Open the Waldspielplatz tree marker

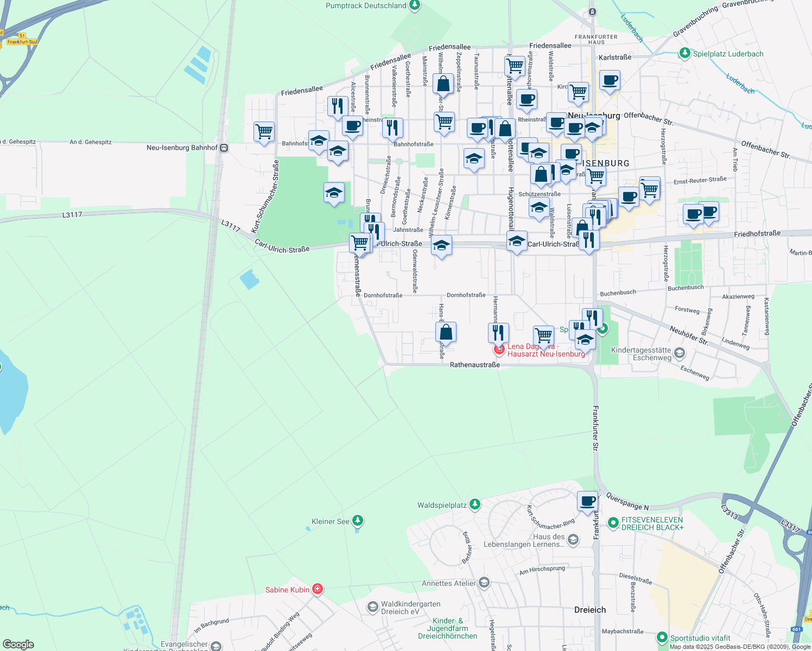(474, 503)
